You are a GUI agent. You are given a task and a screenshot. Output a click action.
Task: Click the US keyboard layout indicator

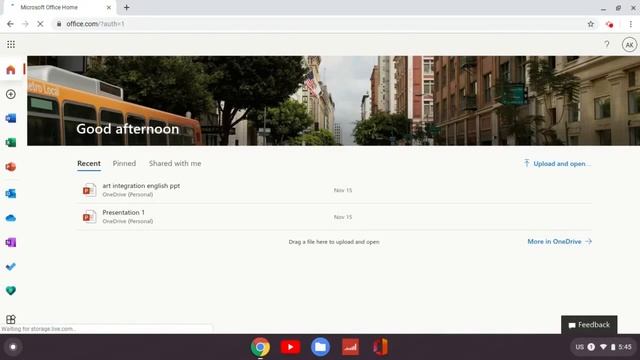point(580,347)
